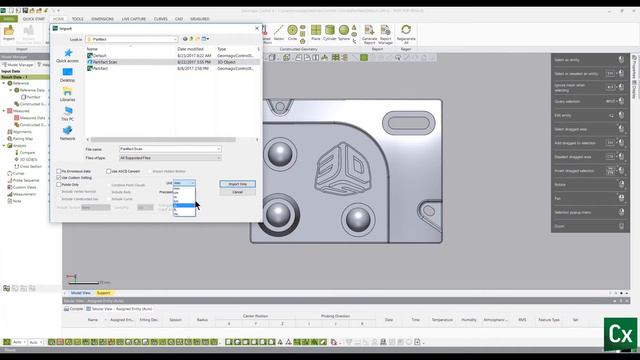
Task: Click the Import icon in the ribbon
Action: point(9,33)
